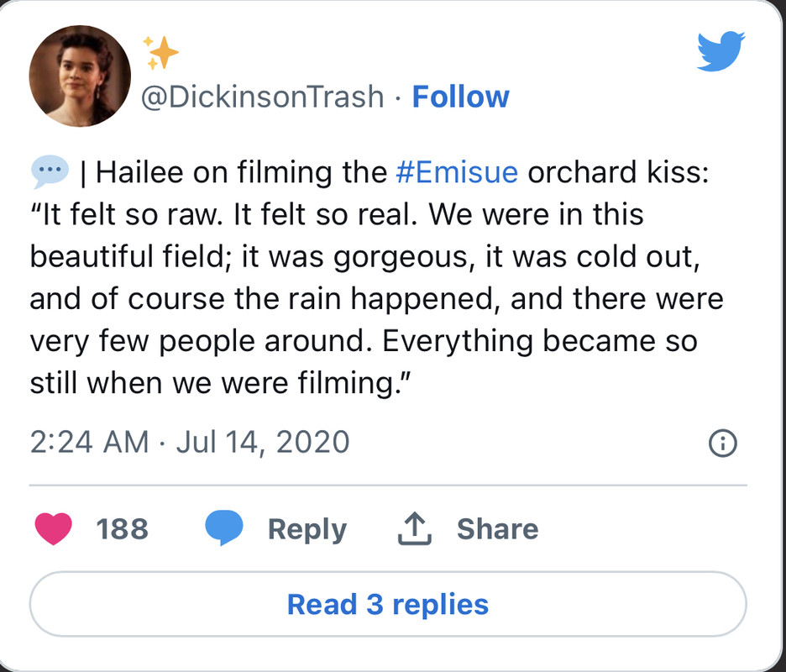
Task: Click the sparkles emoji display name
Action: (160, 53)
